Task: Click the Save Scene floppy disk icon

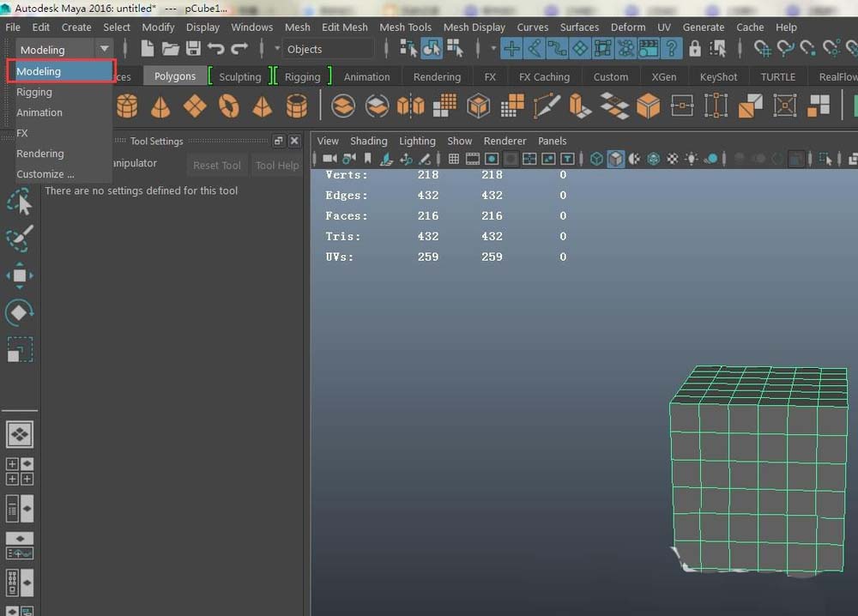Action: [x=193, y=49]
